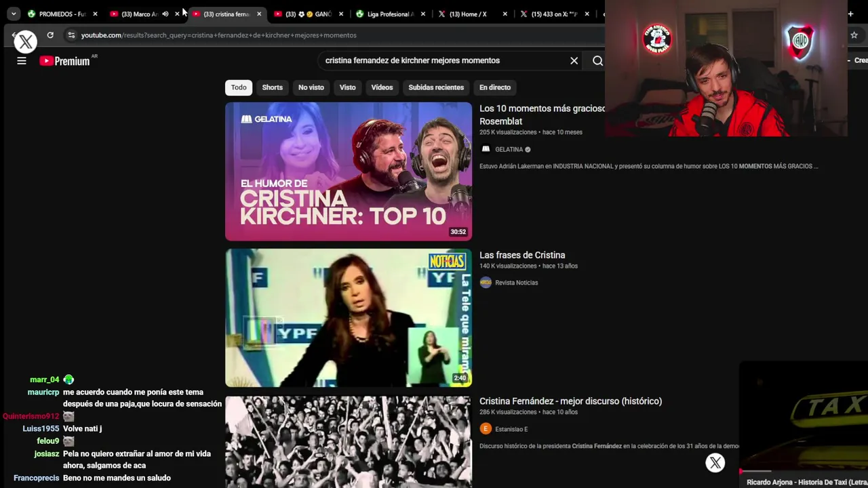This screenshot has height=488, width=868.
Task: Open 'Los 10 momentos más graciosos' title
Action: [x=542, y=115]
